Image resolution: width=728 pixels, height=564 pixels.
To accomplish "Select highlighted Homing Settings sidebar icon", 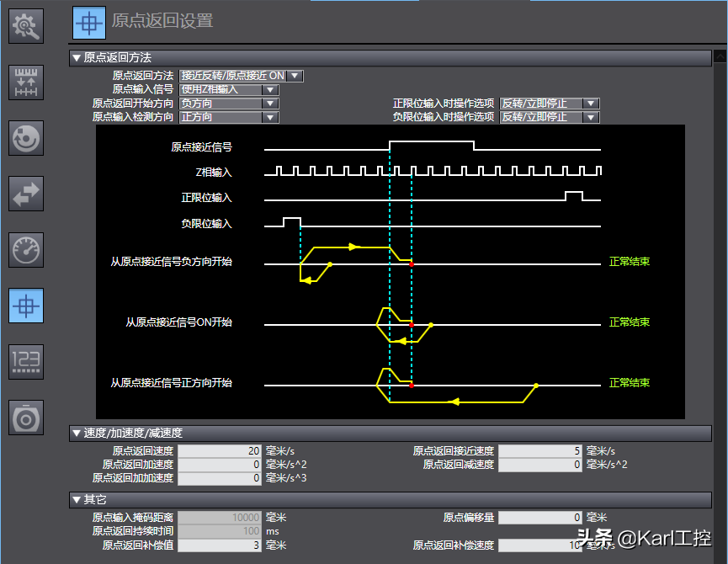I will point(26,306).
